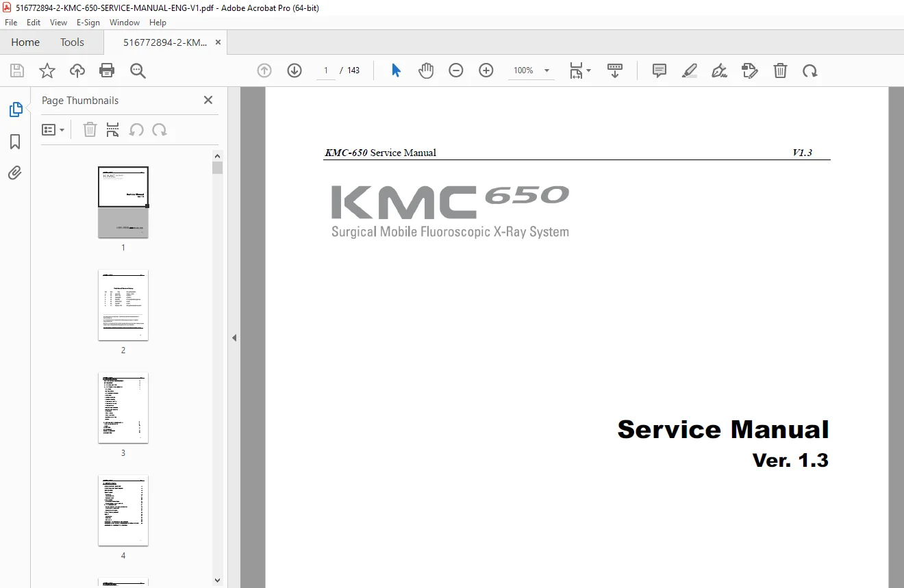The height and width of the screenshot is (588, 904).
Task: Open the Find text magnifier tool
Action: [x=138, y=71]
